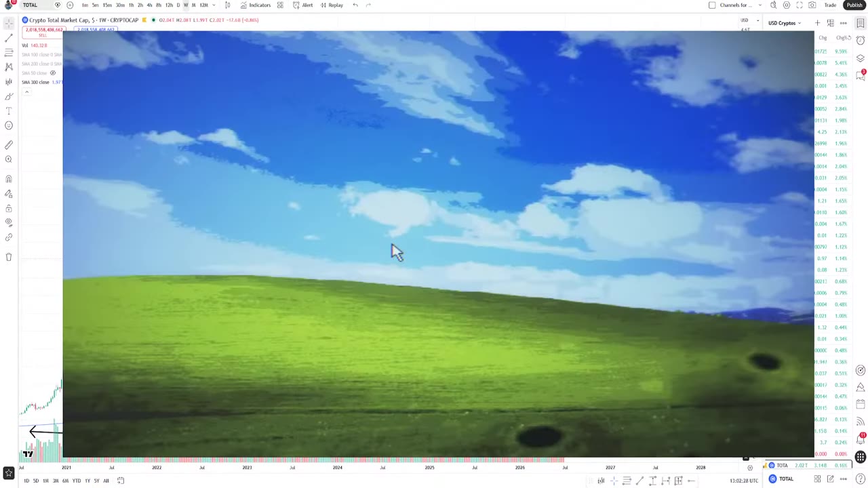Open the measure ruler tool
Image resolution: width=868 pixels, height=488 pixels.
(9, 145)
